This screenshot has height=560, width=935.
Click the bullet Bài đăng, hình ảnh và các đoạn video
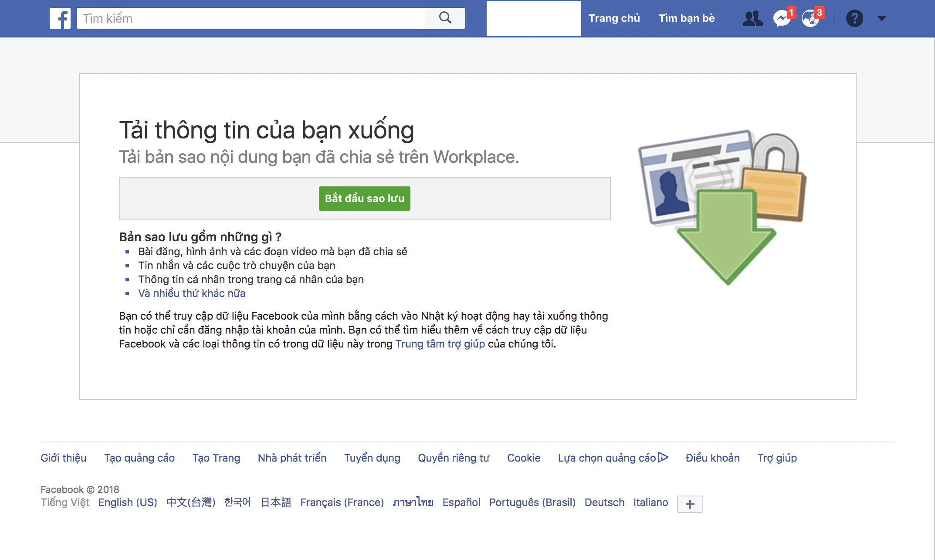(x=273, y=252)
